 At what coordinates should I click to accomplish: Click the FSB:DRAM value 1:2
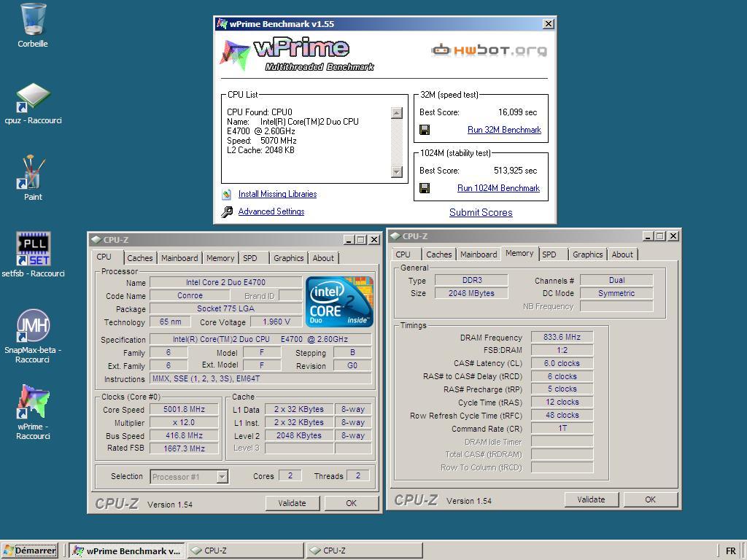coord(562,350)
